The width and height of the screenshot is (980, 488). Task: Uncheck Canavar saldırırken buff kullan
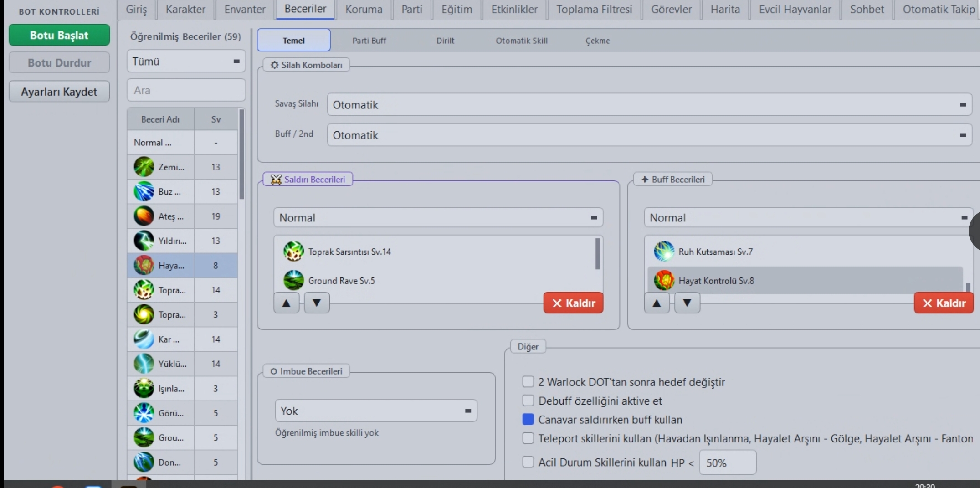[528, 419]
